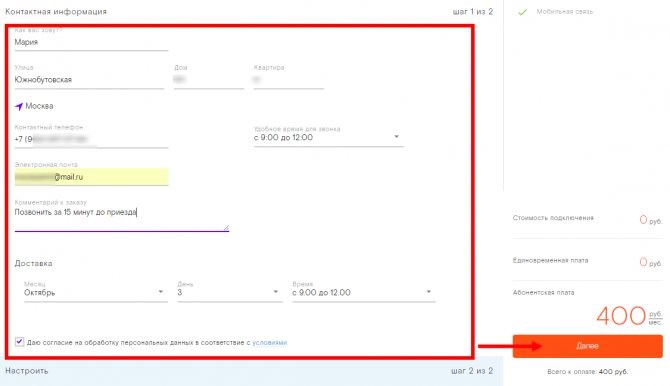Focus the contact phone field
Viewport: 670px width, 386px height.
click(91, 139)
